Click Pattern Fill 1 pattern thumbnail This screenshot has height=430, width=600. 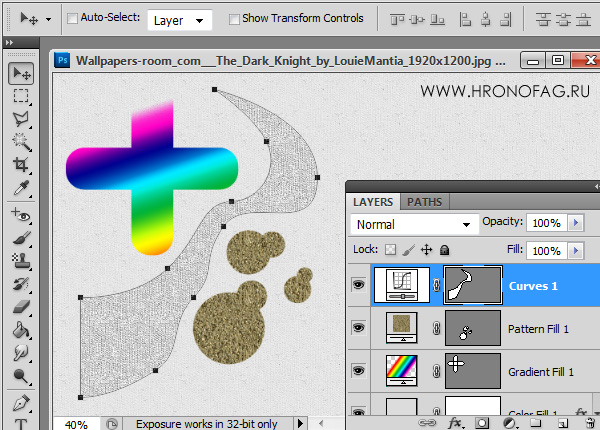pos(401,328)
